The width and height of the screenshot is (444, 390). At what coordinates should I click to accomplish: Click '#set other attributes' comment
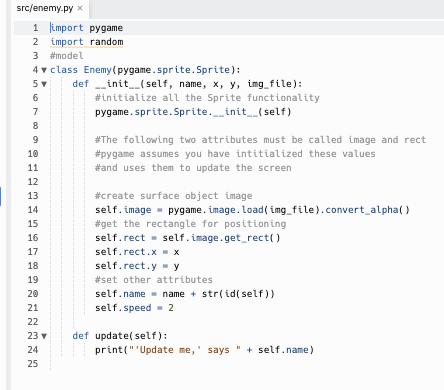coord(154,280)
